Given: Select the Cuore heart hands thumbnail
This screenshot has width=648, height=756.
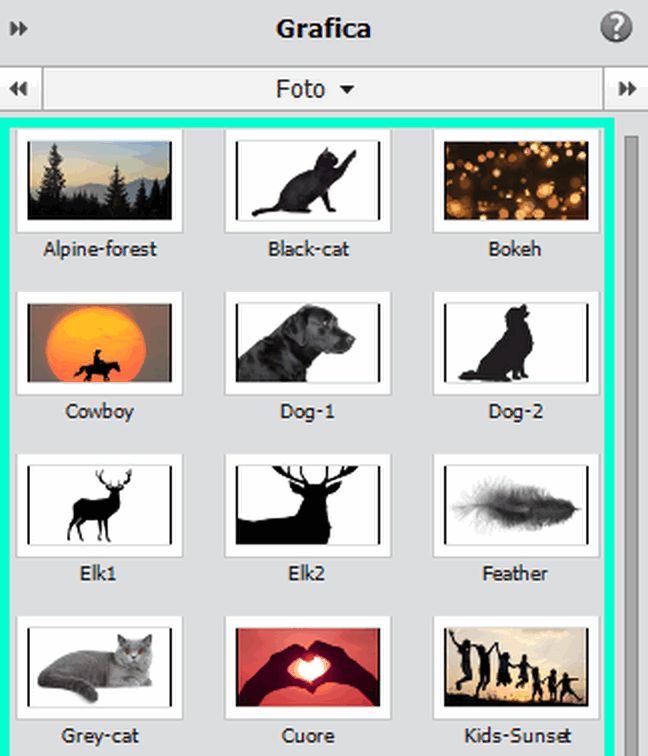Looking at the screenshot, I should pos(308,667).
